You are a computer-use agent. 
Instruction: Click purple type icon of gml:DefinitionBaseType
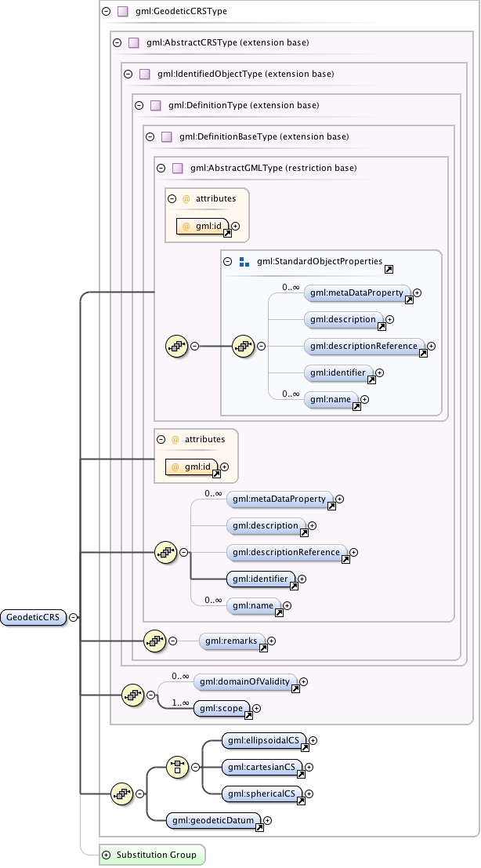click(x=166, y=136)
